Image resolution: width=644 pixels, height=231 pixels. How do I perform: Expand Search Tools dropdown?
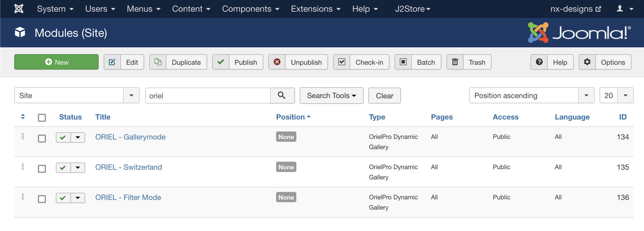click(x=332, y=96)
